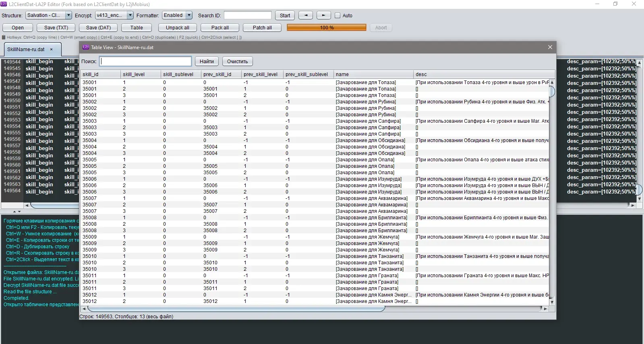
Task: Select the При использовании Аквамарина description cell
Action: (x=482, y=198)
